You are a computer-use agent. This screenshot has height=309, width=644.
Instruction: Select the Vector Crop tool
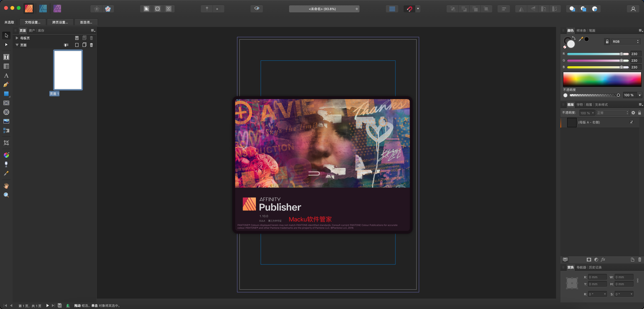pos(6,143)
